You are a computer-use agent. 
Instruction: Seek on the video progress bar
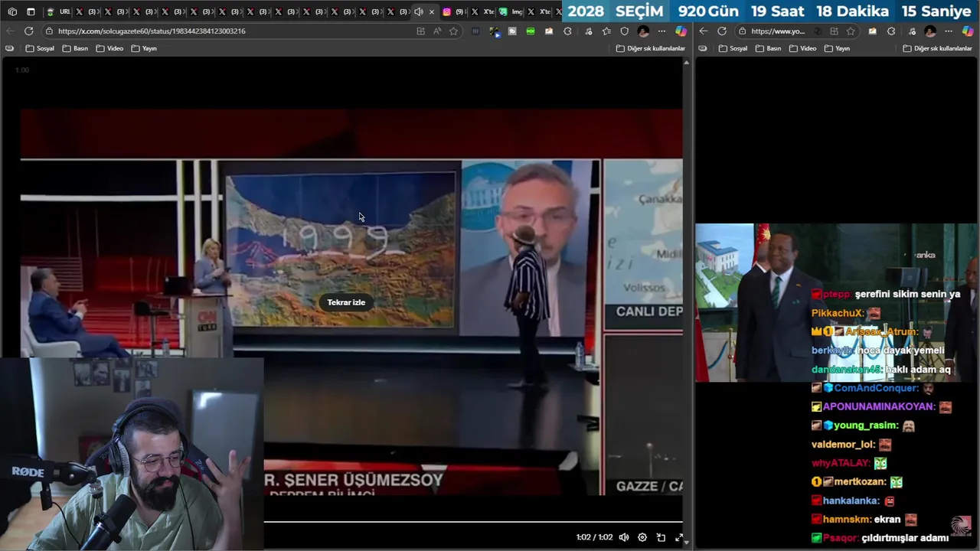(472, 522)
